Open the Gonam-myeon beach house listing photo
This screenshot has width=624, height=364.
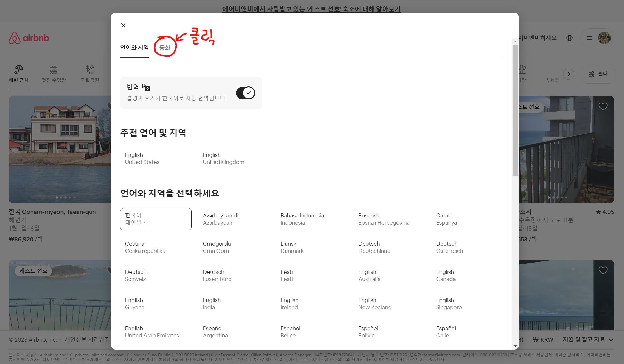coord(60,149)
